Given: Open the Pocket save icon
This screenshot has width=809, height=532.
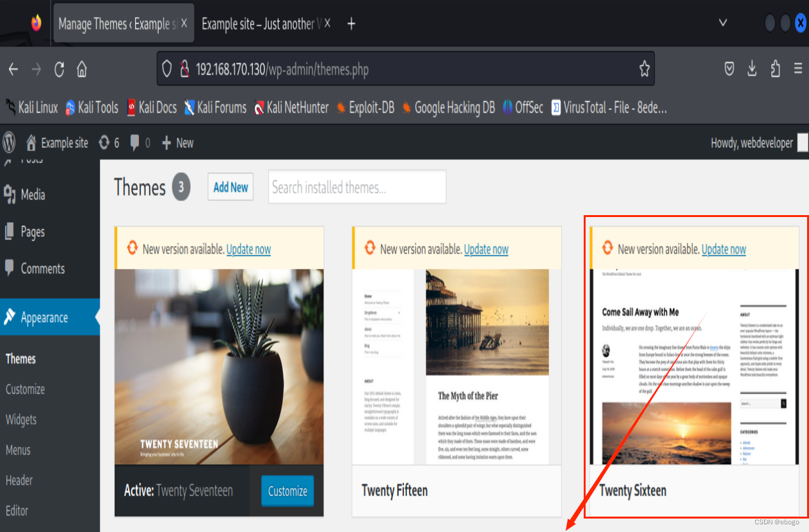Looking at the screenshot, I should pyautogui.click(x=729, y=69).
